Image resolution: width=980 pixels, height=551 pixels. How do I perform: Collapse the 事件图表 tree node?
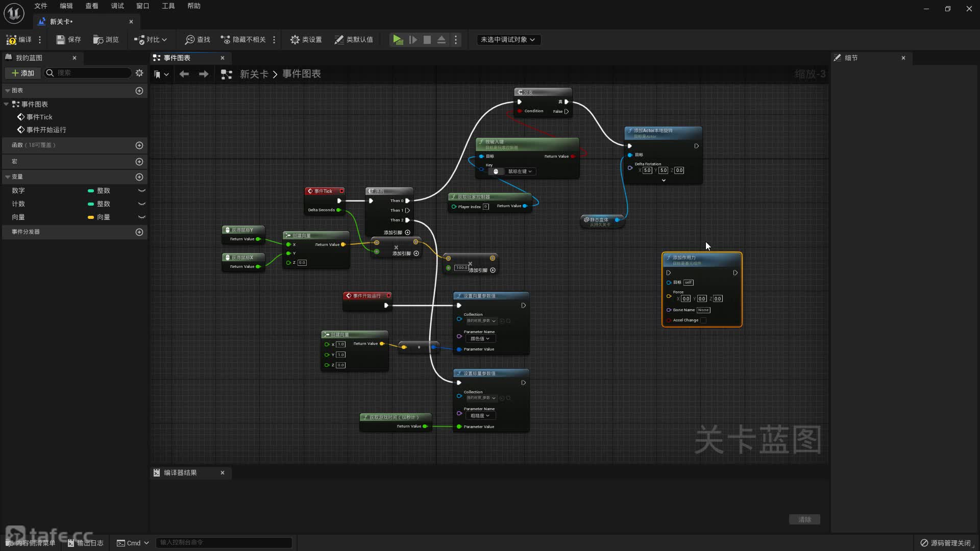[x=6, y=104]
